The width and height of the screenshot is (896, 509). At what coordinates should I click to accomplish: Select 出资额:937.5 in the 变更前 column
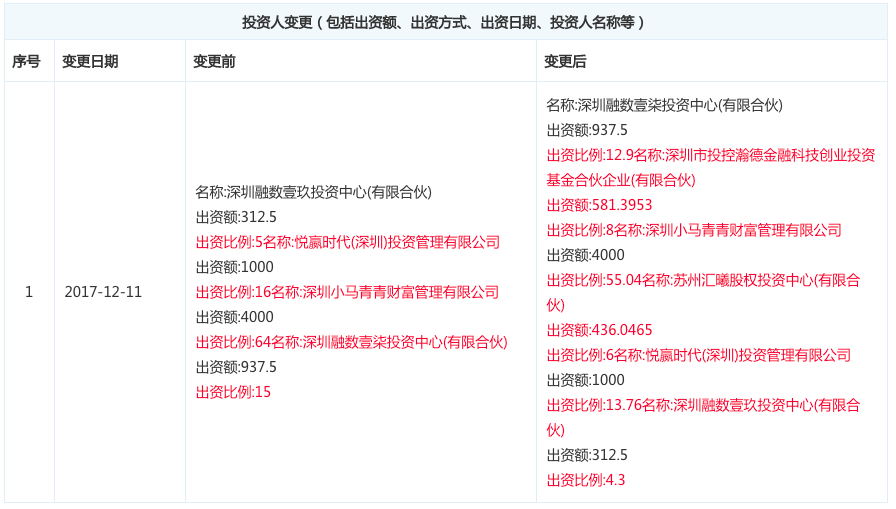coord(236,367)
